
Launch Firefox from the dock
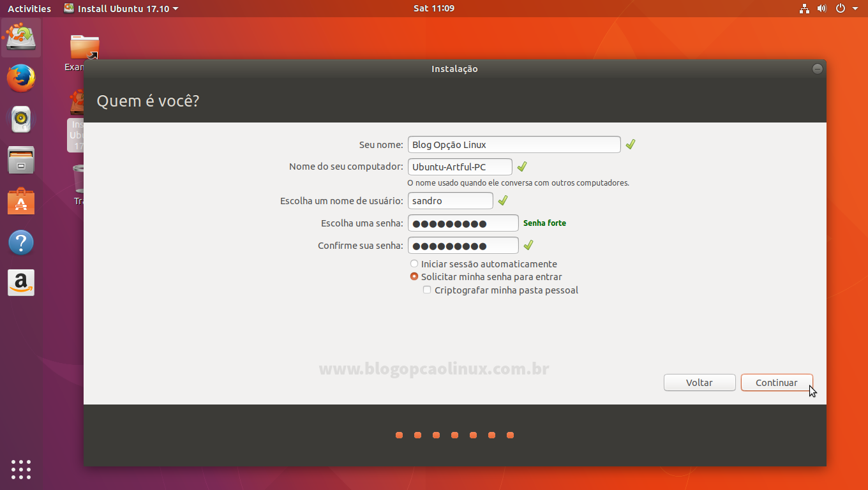click(x=21, y=78)
